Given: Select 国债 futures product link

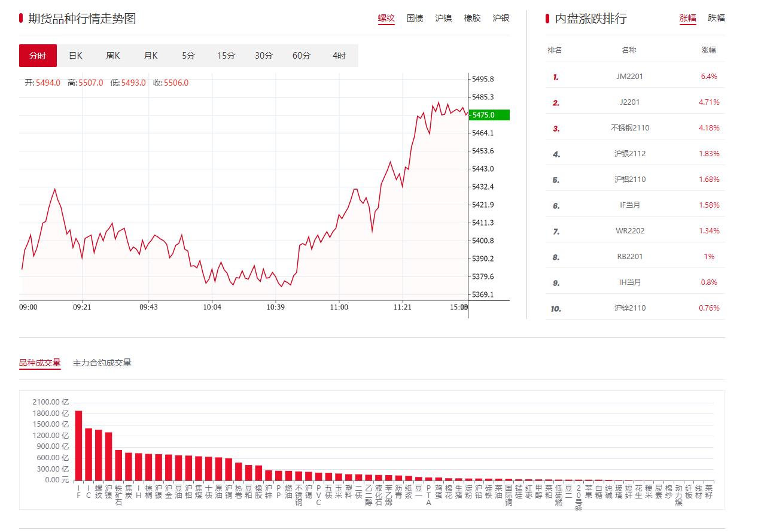Looking at the screenshot, I should 415,19.
